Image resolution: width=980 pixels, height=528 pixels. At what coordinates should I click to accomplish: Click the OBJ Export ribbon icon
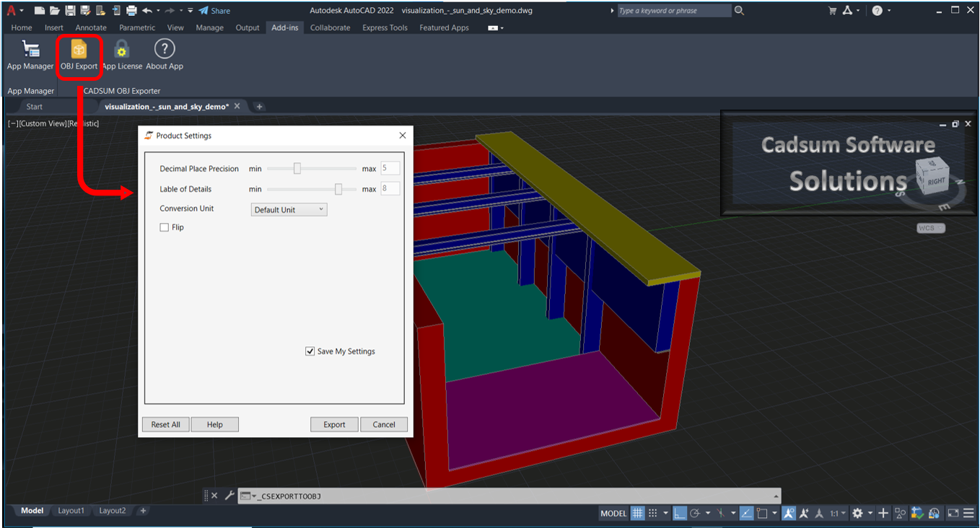pos(79,50)
